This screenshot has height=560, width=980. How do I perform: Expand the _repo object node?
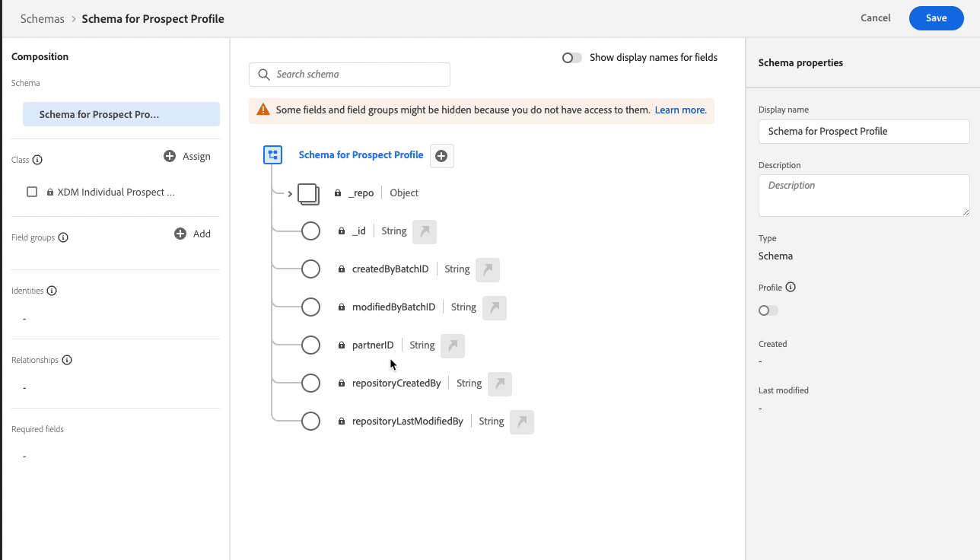[x=290, y=193]
